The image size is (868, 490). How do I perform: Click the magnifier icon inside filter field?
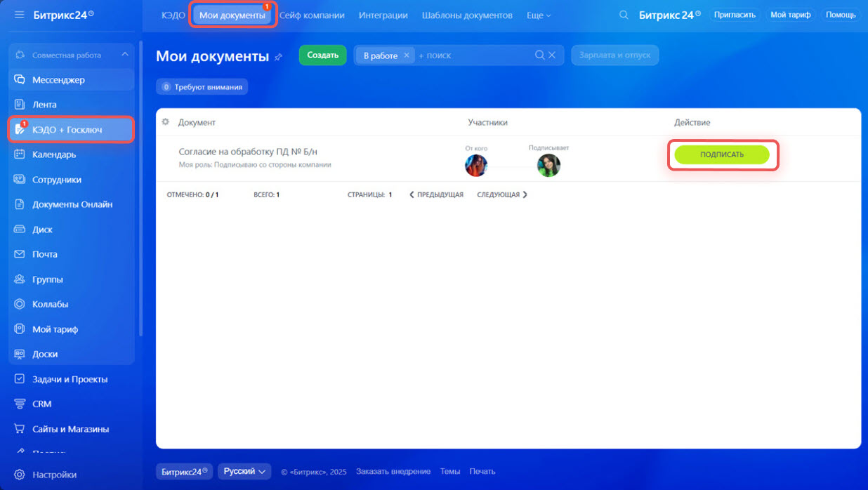[539, 55]
